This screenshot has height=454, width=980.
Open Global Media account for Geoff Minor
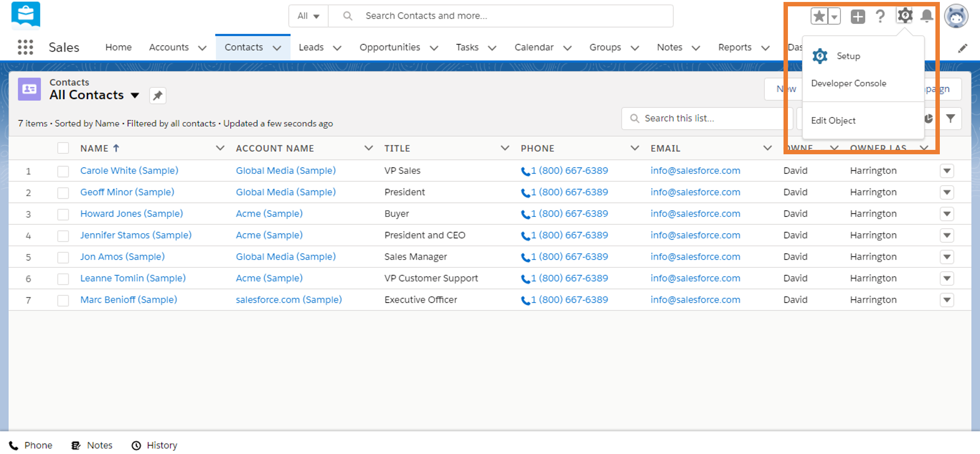point(286,192)
